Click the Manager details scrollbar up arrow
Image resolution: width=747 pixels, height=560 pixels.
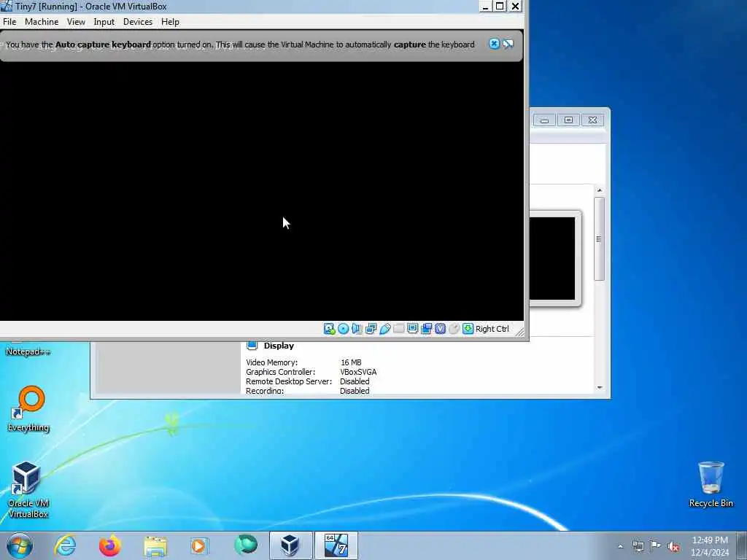[x=600, y=190]
